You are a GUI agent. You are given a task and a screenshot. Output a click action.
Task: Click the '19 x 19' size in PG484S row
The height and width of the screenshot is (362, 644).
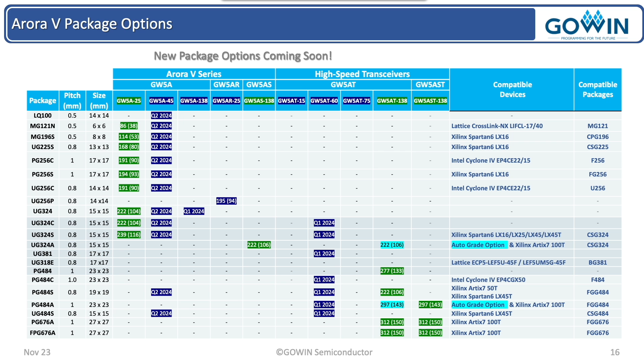(x=99, y=292)
